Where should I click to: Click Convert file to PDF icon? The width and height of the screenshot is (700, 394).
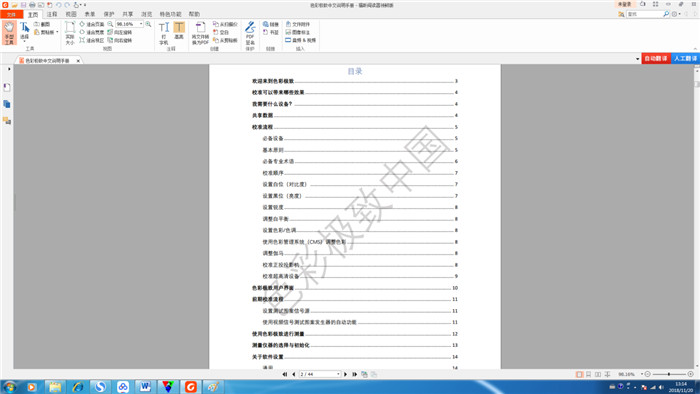200,33
